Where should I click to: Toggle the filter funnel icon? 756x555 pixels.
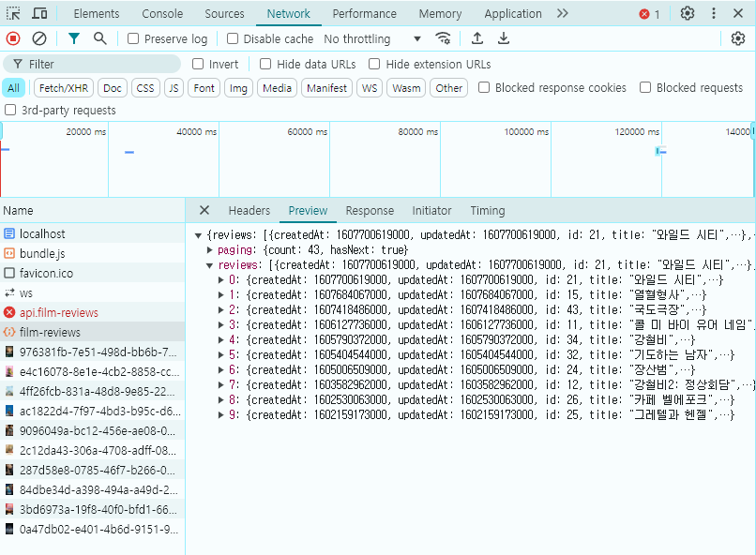click(74, 38)
